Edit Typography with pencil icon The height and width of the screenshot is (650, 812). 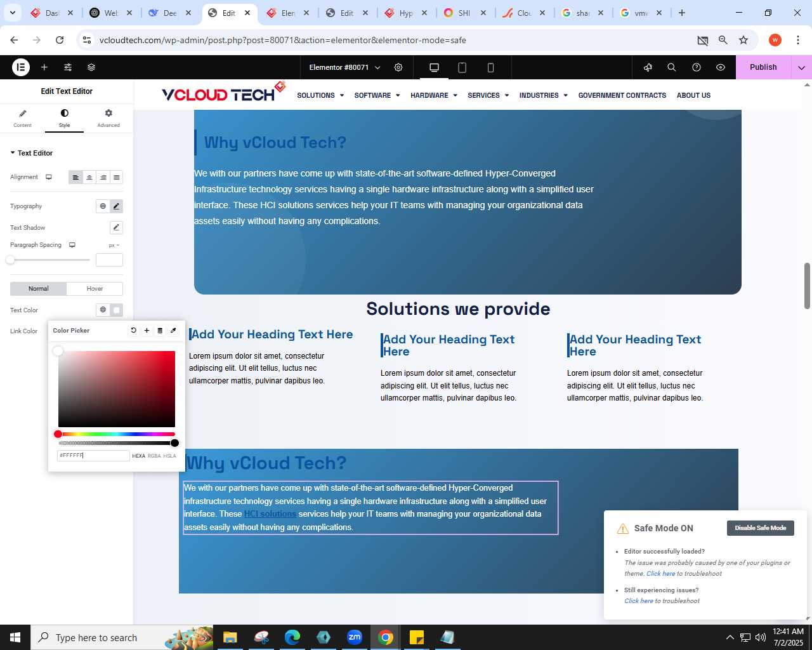click(x=116, y=206)
